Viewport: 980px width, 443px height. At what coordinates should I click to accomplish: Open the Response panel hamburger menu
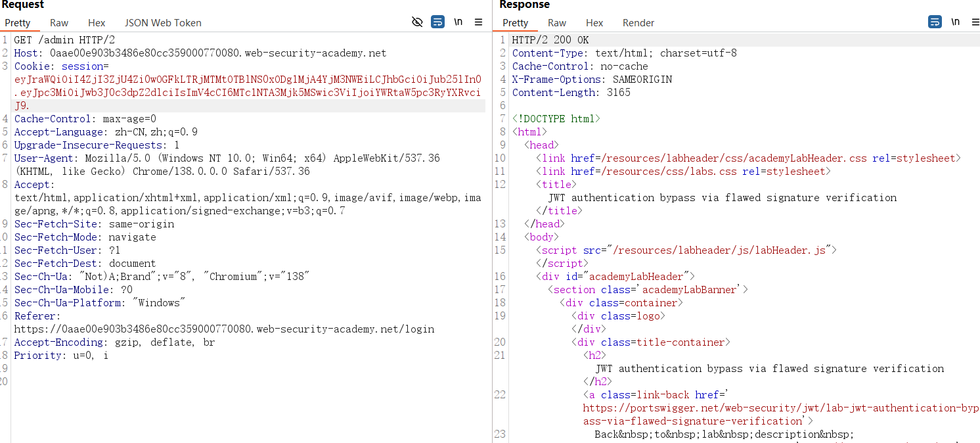point(975,22)
